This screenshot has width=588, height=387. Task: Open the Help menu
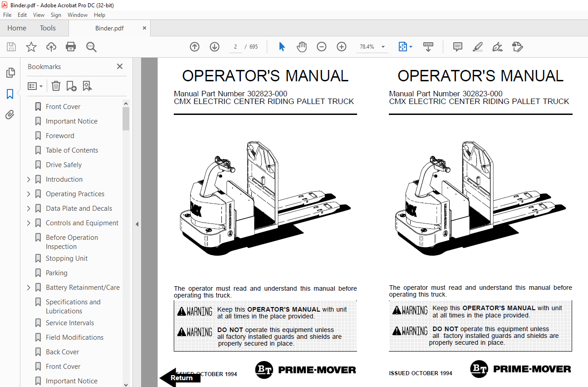tap(99, 15)
